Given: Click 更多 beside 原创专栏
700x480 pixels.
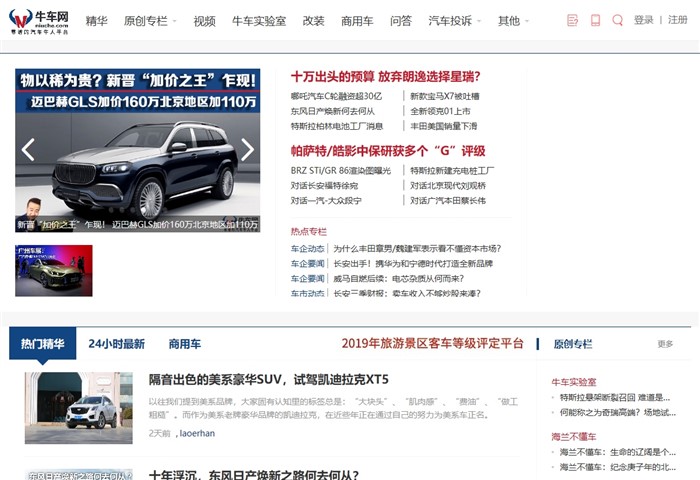Looking at the screenshot, I should (665, 344).
